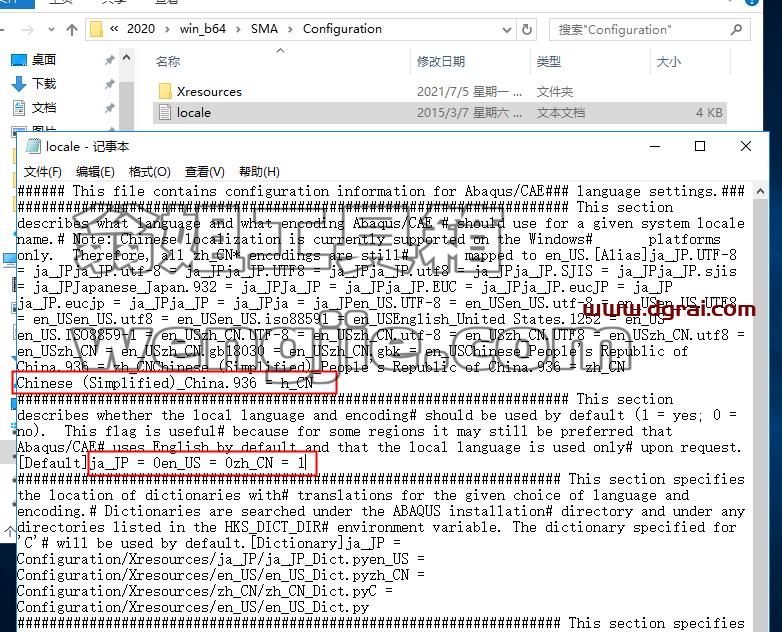Open the recent locations dropdown arrow

click(51, 30)
